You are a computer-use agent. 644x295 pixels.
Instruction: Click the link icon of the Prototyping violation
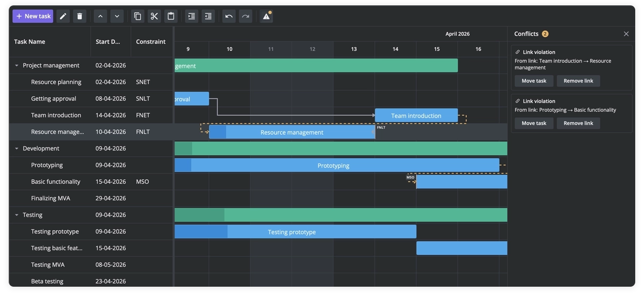(x=518, y=101)
